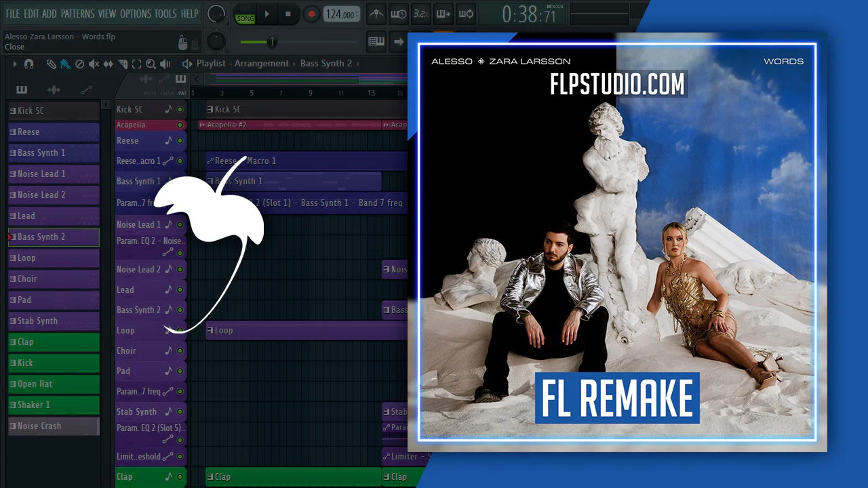Select the Slip tool
Screen dimensions: 868x488
(108, 64)
